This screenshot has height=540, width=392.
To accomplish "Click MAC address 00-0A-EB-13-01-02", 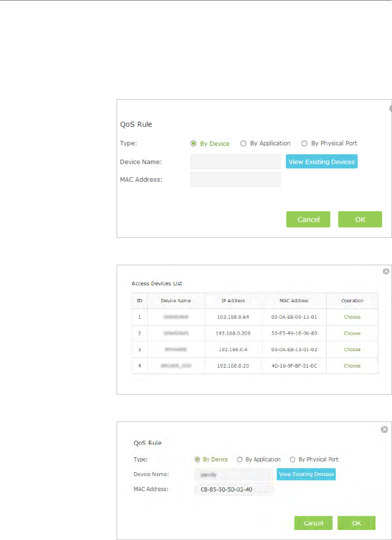I will 294,349.
